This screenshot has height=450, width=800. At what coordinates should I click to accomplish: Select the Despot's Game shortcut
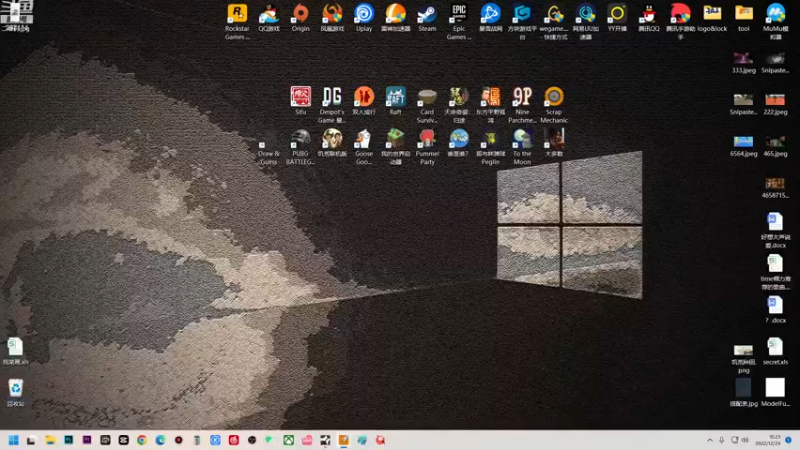pyautogui.click(x=332, y=105)
